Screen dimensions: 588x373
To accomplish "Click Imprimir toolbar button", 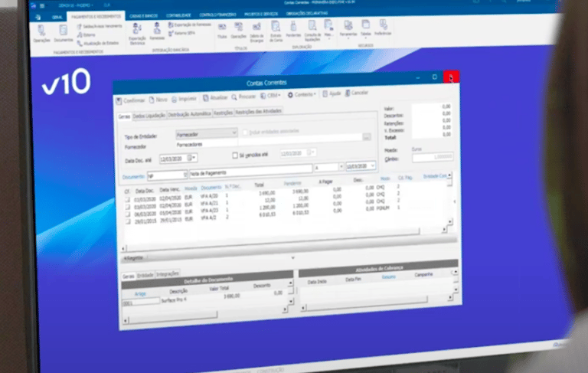I will pyautogui.click(x=184, y=99).
